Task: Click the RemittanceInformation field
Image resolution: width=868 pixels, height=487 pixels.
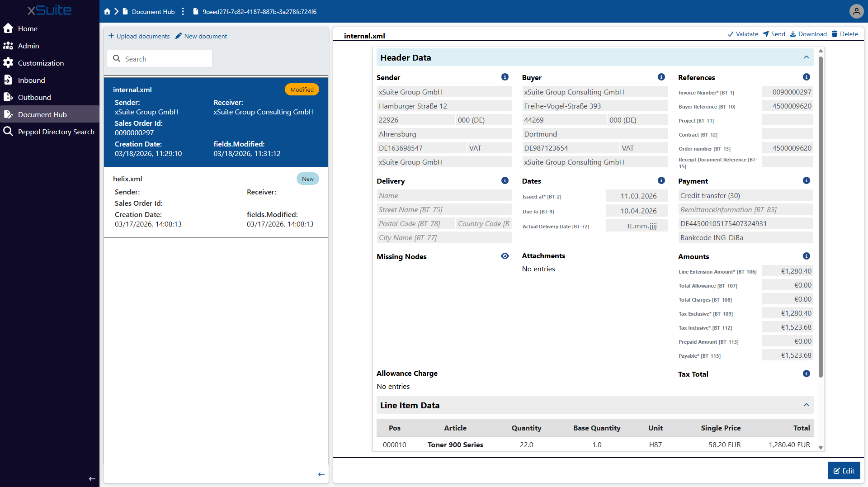Action: 745,210
